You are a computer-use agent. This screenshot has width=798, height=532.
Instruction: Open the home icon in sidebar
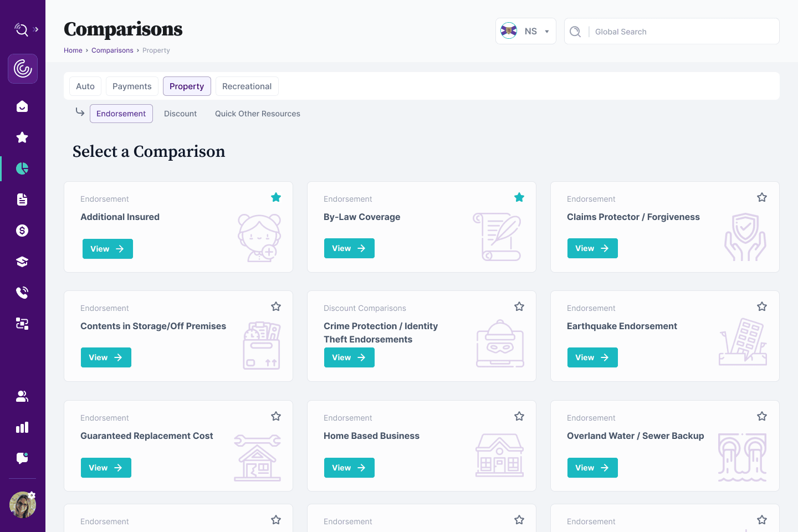tap(22, 106)
